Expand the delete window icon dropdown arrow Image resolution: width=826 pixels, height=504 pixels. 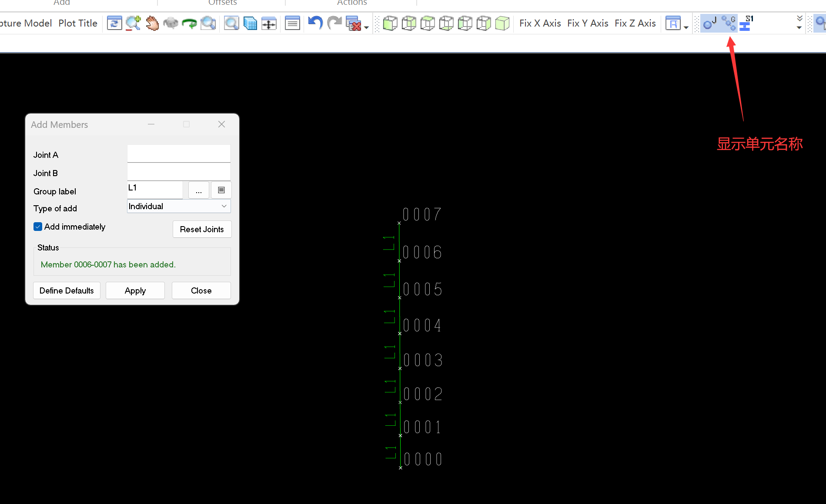click(367, 27)
